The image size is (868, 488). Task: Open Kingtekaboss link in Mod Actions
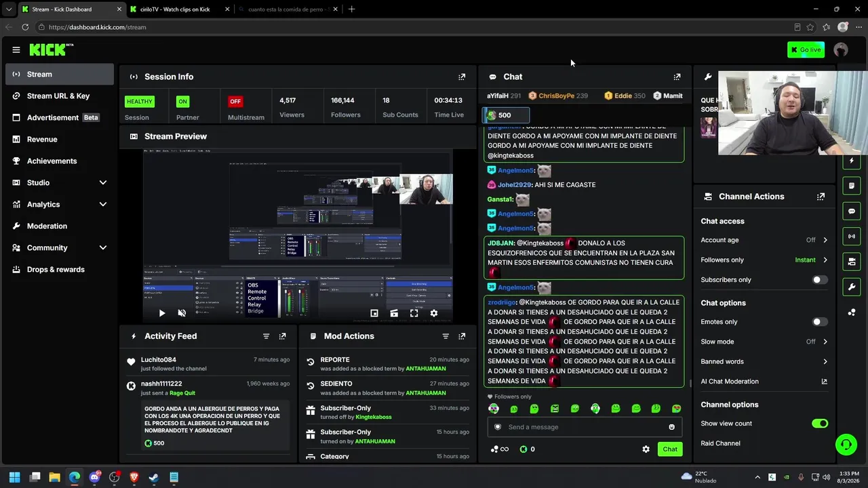pyautogui.click(x=374, y=418)
